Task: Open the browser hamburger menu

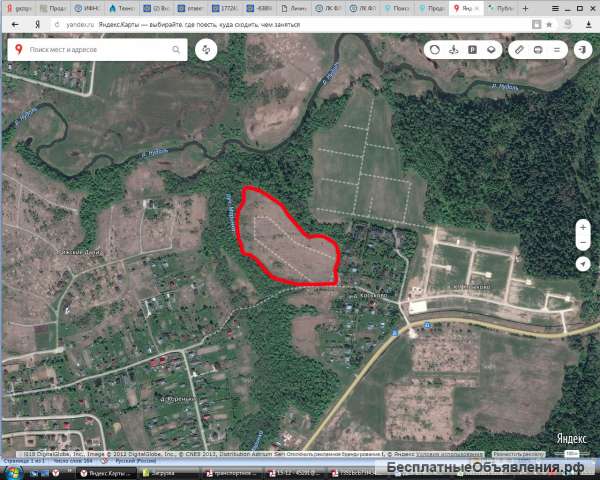Action: tap(555, 8)
